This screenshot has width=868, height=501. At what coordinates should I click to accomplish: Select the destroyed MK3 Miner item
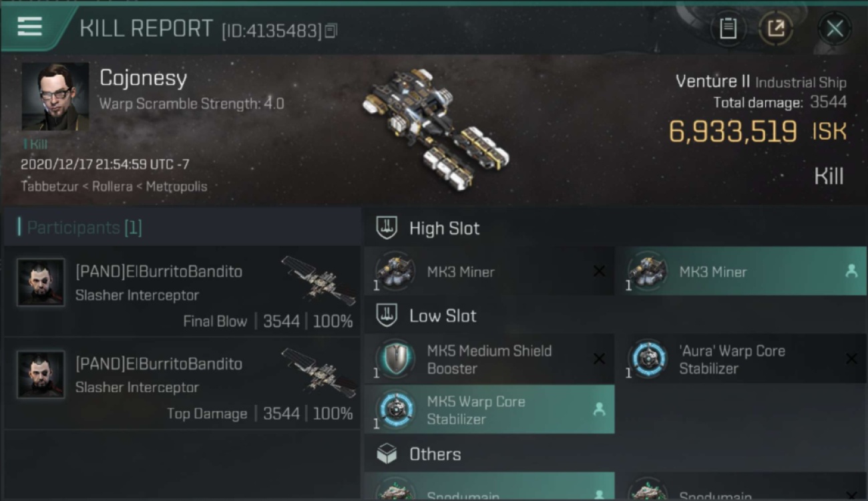[489, 271]
